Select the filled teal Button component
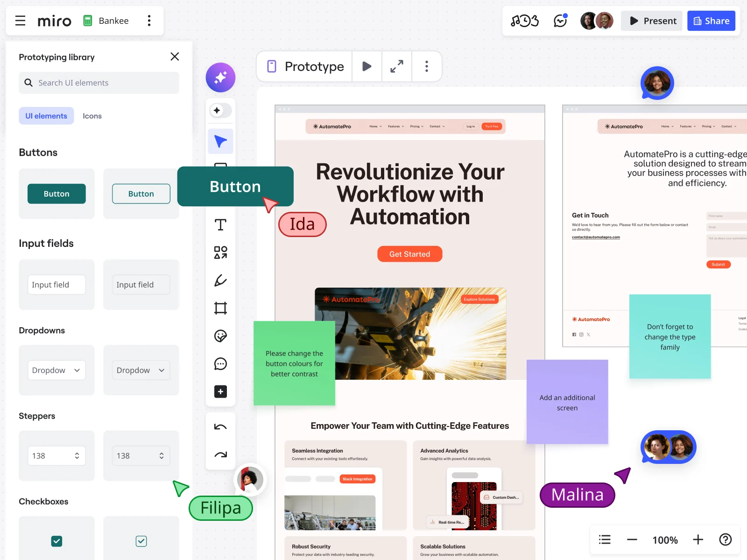The image size is (747, 560). coord(56,194)
